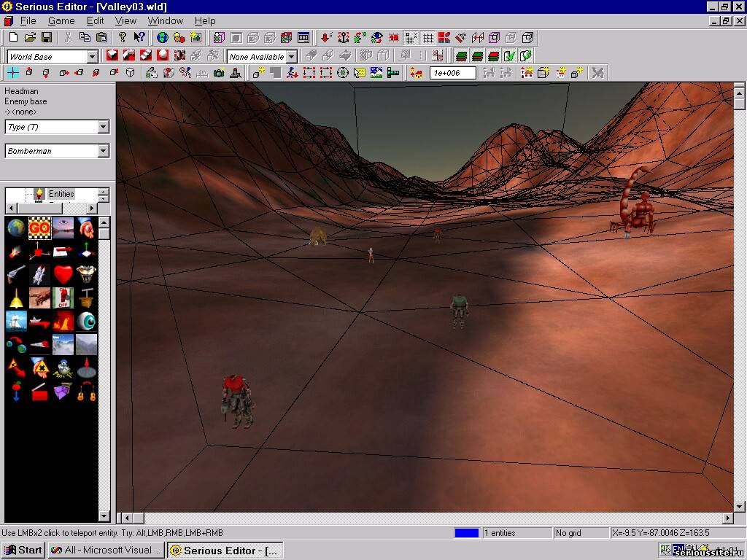Select the globe entity in browser
Image resolution: width=747 pixels, height=560 pixels.
click(x=16, y=228)
